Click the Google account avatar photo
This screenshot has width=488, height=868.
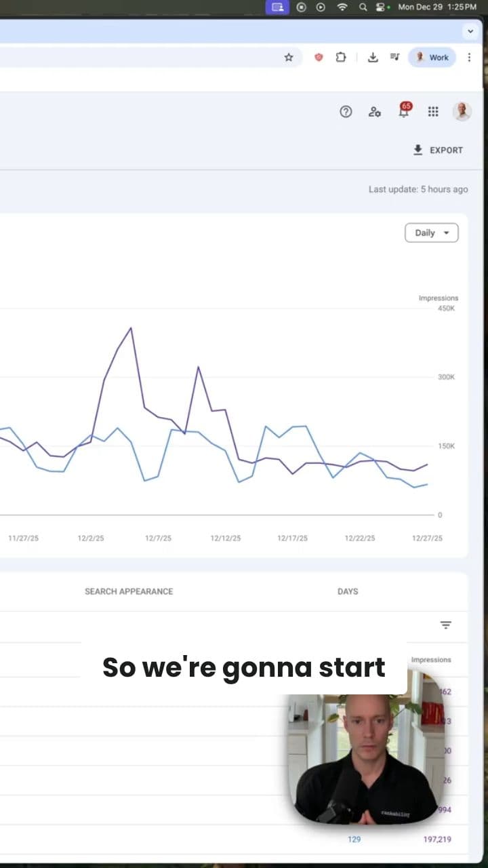(462, 112)
